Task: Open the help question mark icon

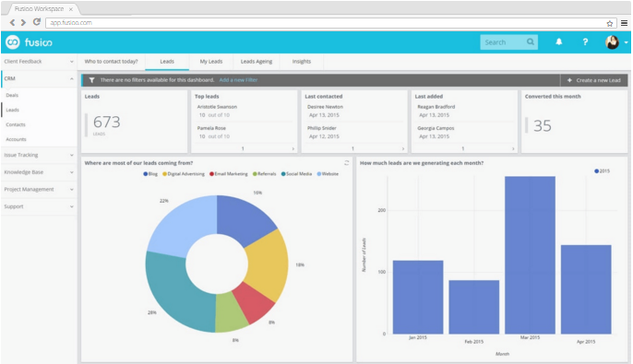Action: 585,41
